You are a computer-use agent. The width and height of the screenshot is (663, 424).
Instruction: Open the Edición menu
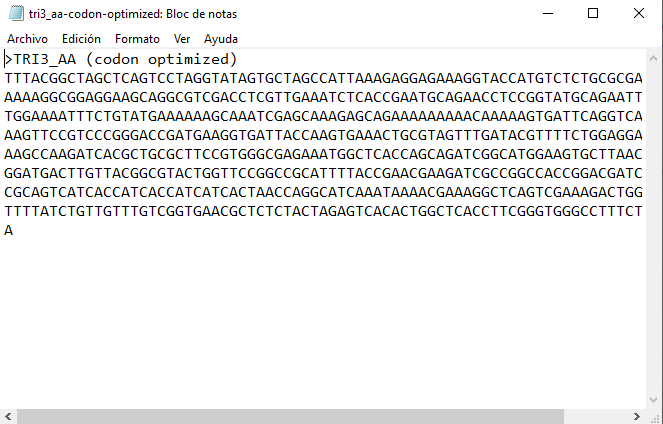(81, 38)
